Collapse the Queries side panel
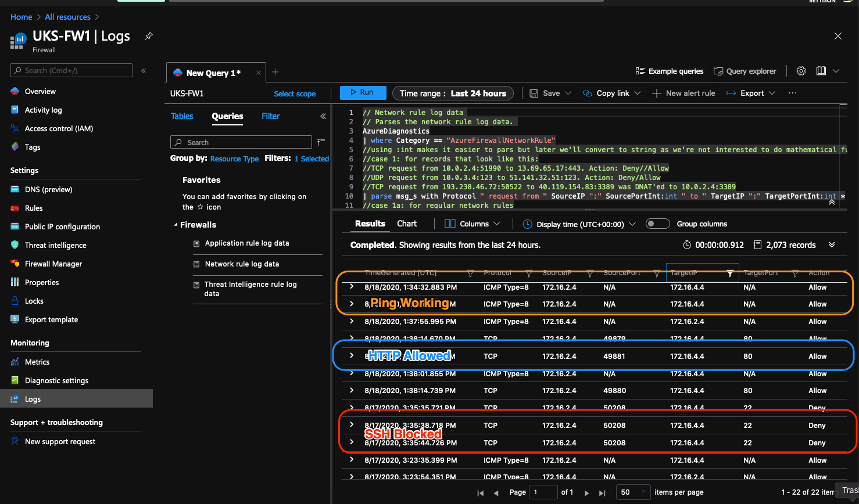Image resolution: width=859 pixels, height=504 pixels. 323,116
